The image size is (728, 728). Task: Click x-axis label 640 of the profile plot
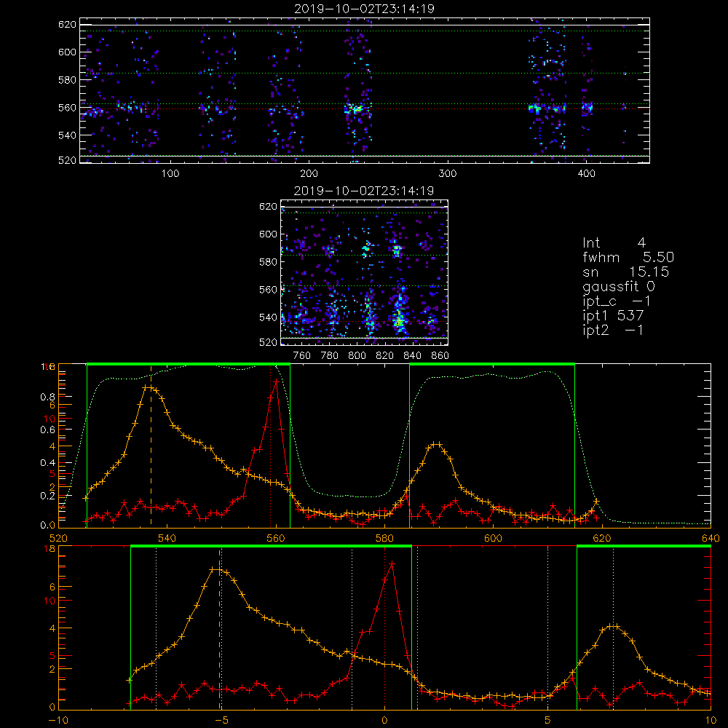pyautogui.click(x=711, y=539)
